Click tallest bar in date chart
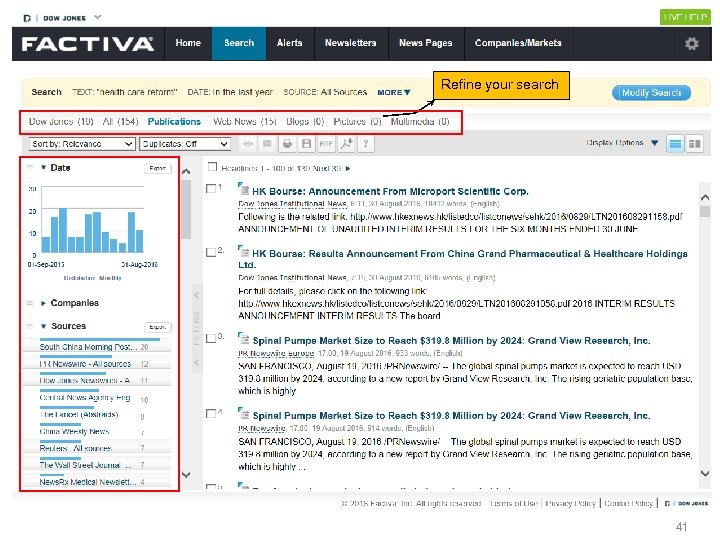Viewport: 720px width, 540px height. [x=63, y=230]
